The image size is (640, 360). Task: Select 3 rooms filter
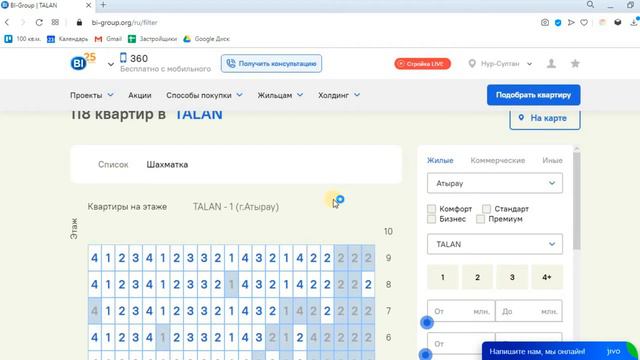point(512,277)
